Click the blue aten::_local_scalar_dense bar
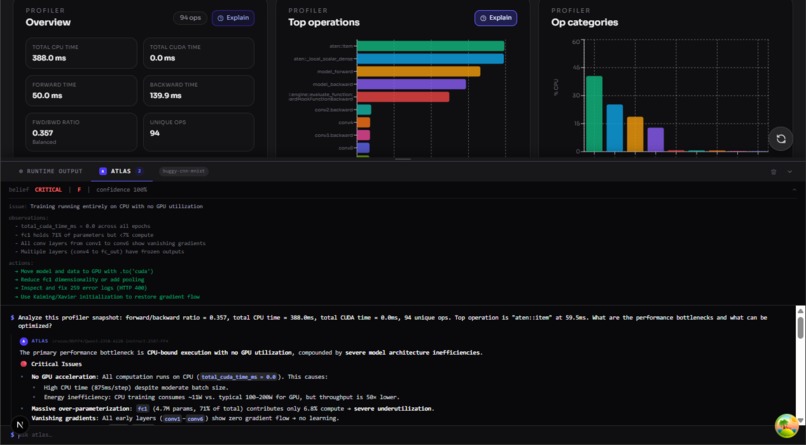 click(x=430, y=59)
